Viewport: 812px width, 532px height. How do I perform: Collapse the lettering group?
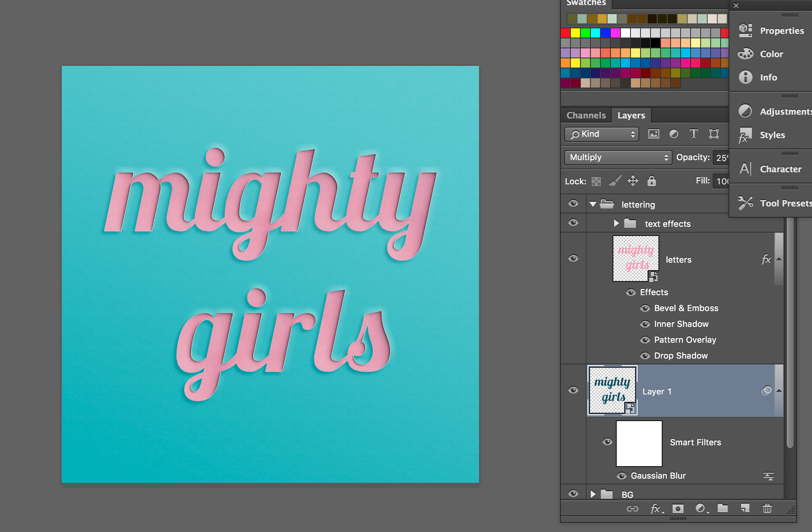tap(593, 204)
